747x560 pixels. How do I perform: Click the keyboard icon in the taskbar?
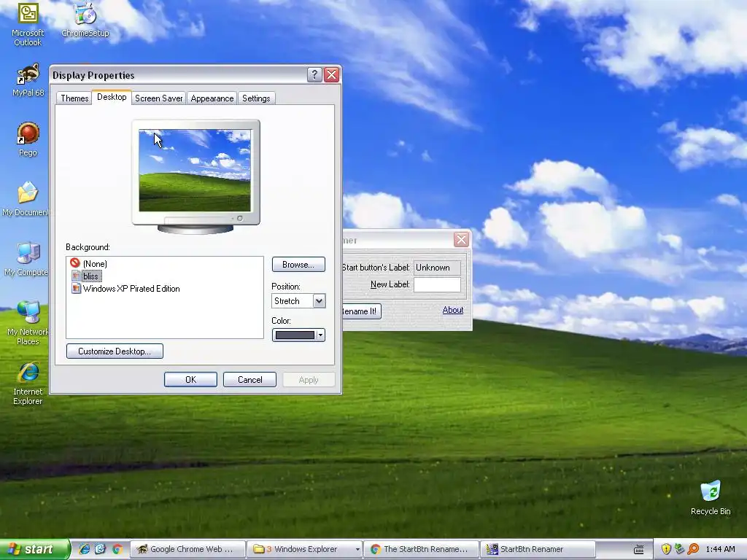click(639, 550)
